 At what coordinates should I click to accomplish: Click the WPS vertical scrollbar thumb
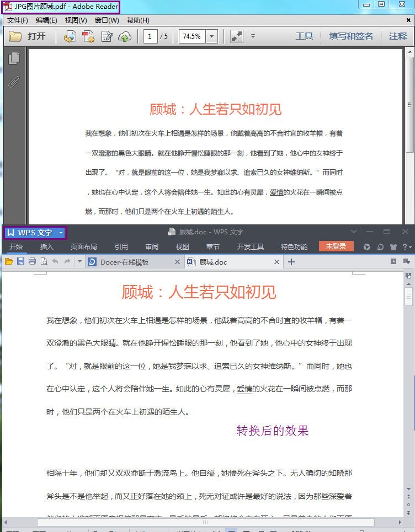point(408,297)
